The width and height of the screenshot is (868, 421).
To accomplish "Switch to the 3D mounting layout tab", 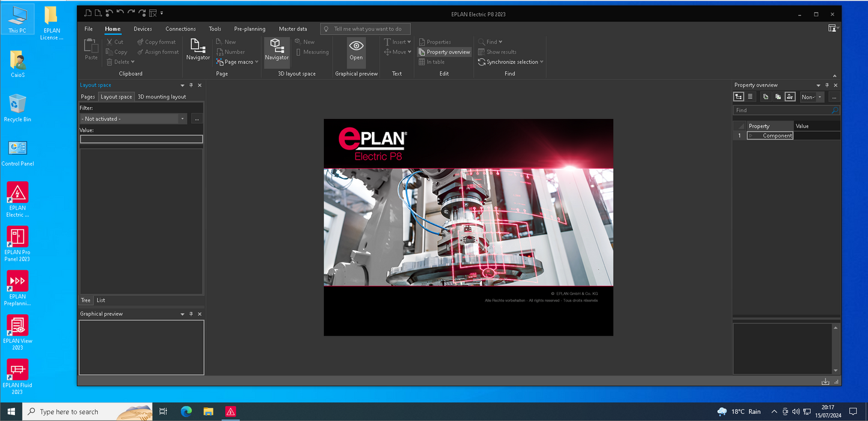I will coord(162,97).
